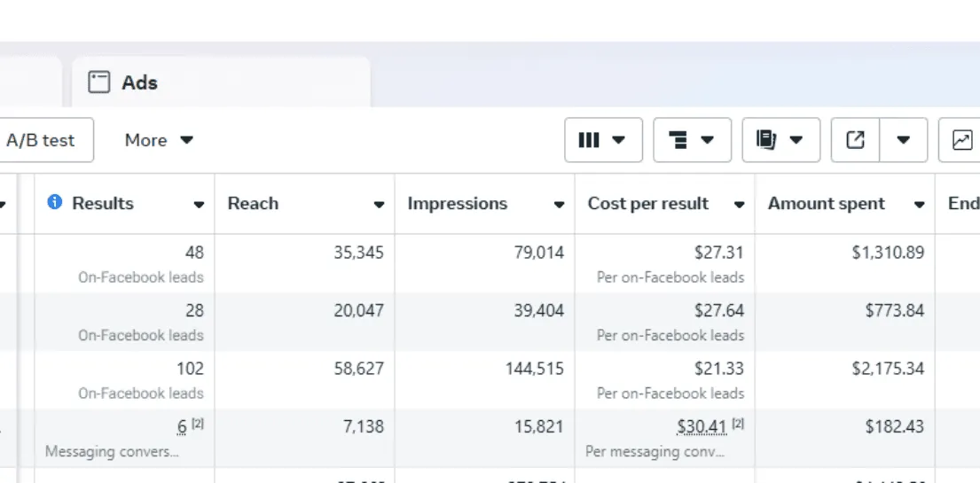Select the 7,138 reach cell

coord(304,438)
